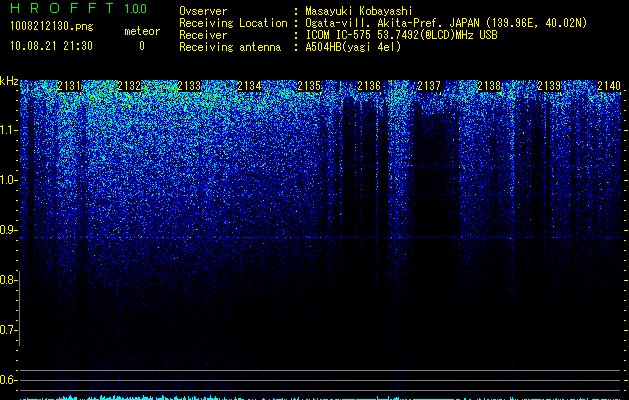
Task: Click the 2137 time marker
Action: [429, 86]
